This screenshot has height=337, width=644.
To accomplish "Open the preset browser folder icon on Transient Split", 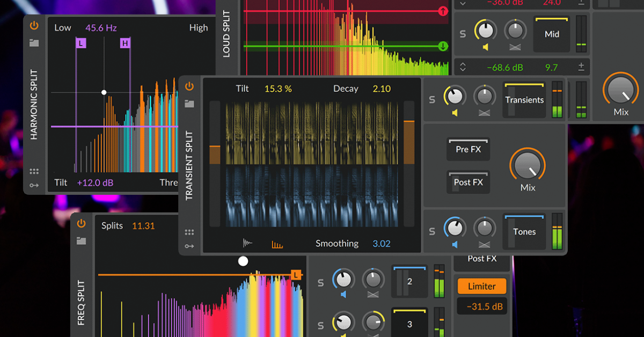I will coord(189,103).
